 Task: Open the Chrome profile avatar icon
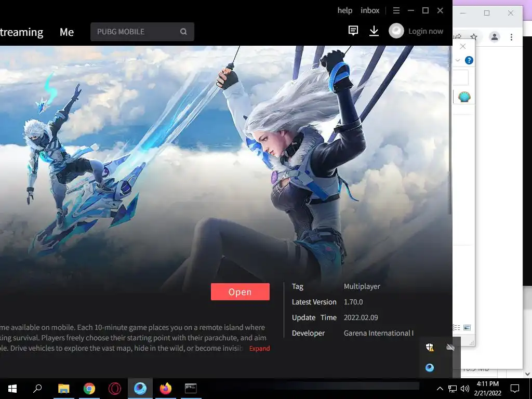point(495,37)
